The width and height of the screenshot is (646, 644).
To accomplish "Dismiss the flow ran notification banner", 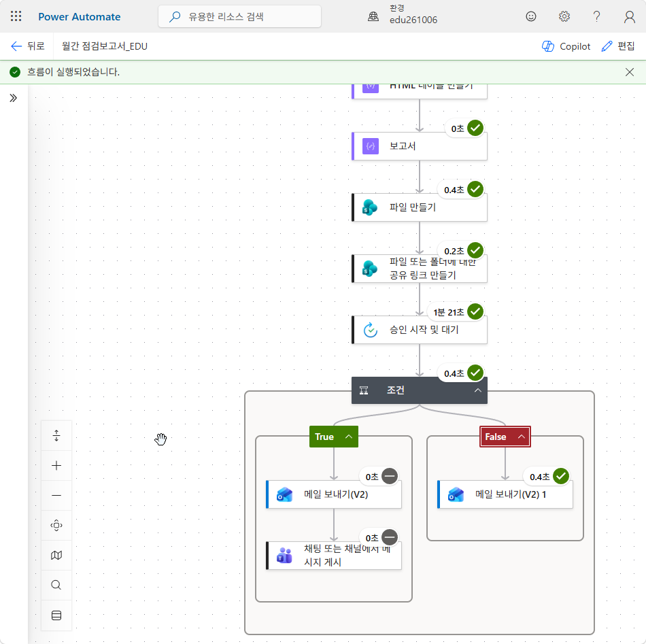I will 630,72.
